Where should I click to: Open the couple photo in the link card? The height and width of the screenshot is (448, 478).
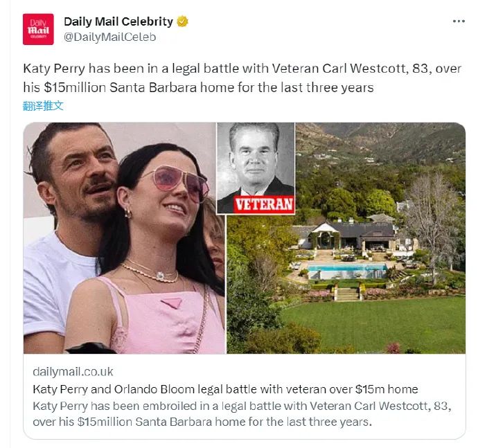pyautogui.click(x=125, y=238)
